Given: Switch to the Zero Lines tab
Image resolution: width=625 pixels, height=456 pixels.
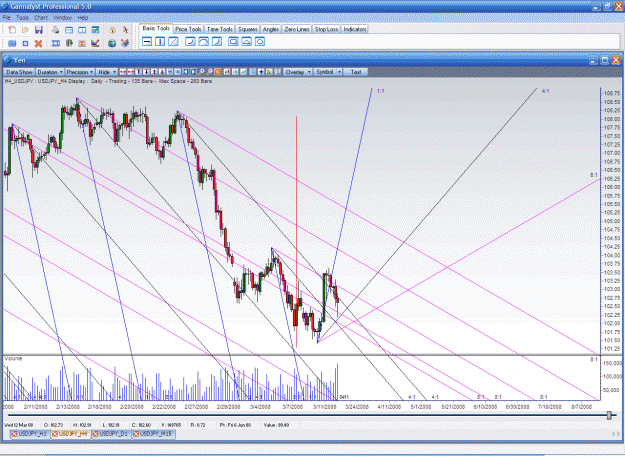Looking at the screenshot, I should pos(297,29).
